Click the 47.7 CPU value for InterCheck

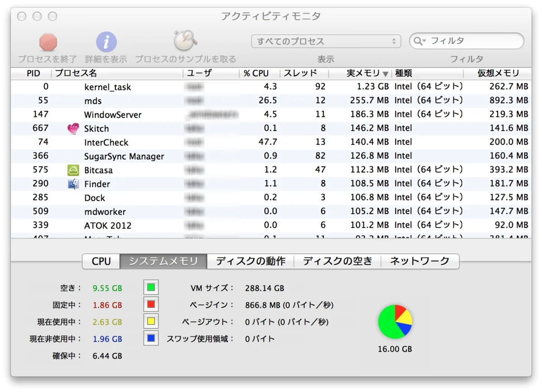268,142
